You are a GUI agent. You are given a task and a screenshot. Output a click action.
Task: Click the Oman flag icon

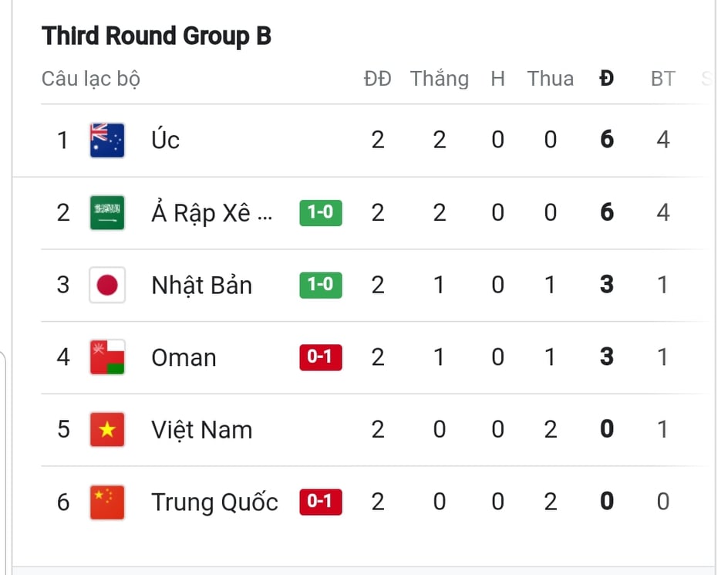107,357
